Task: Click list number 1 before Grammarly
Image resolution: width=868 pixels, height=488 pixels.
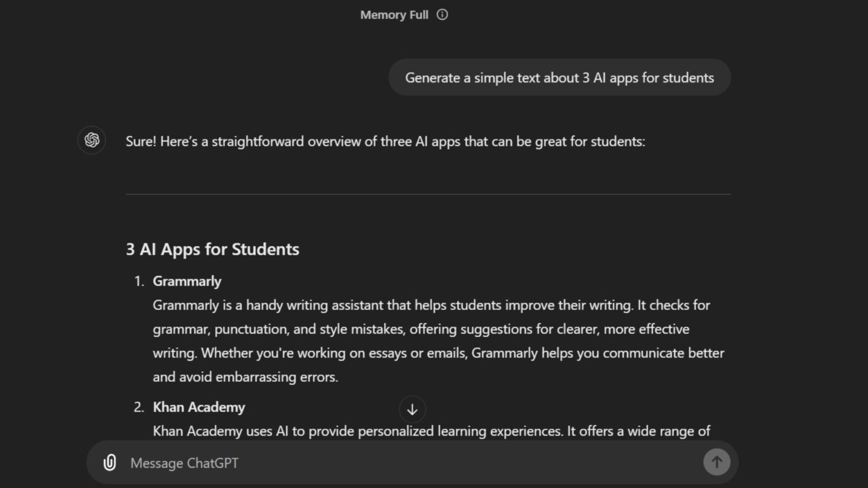Action: (x=139, y=281)
